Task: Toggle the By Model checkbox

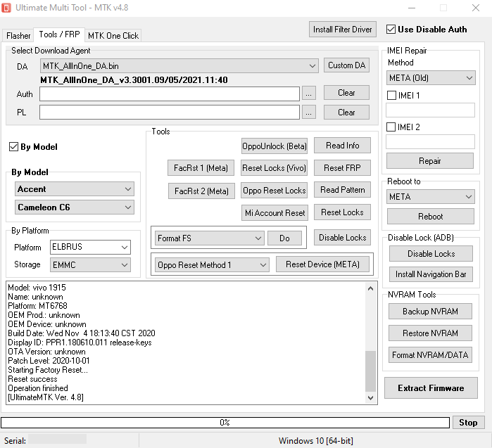Action: coord(13,146)
